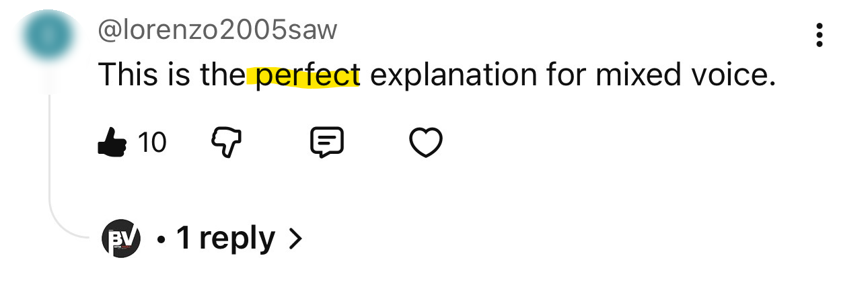Click the word "reply" beside BV avatar
The width and height of the screenshot is (868, 301).
pyautogui.click(x=237, y=239)
